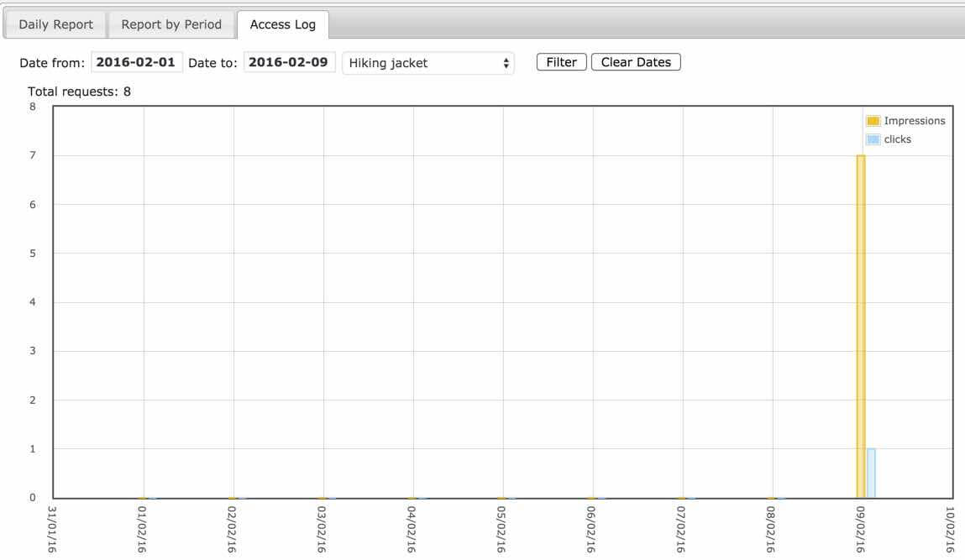The image size is (965, 560).
Task: Click the Total requests: 8 text
Action: pos(79,91)
